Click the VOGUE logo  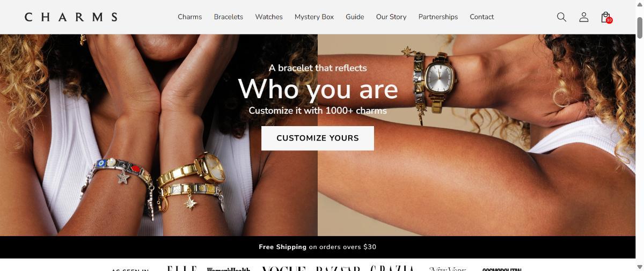284,268
